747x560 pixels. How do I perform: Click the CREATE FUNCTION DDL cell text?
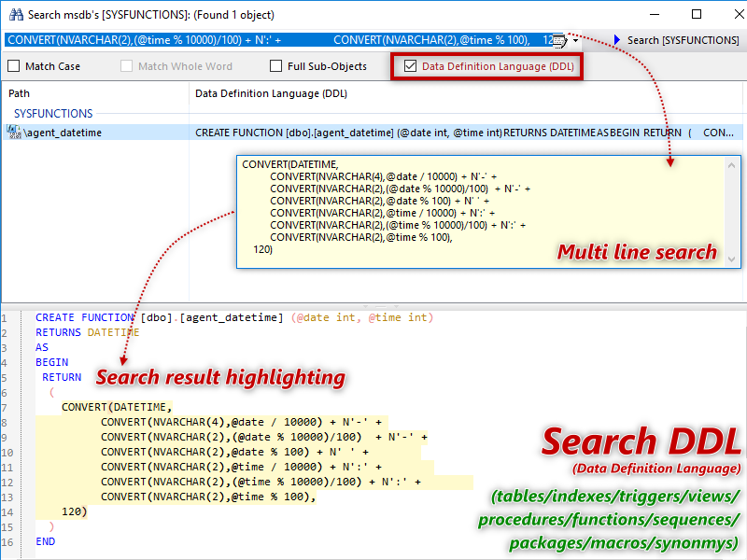[x=464, y=133]
